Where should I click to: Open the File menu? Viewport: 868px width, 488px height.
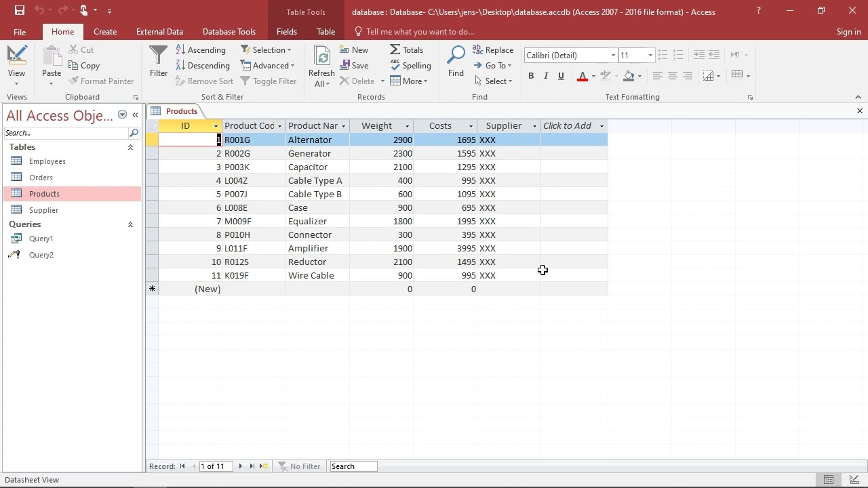[20, 31]
